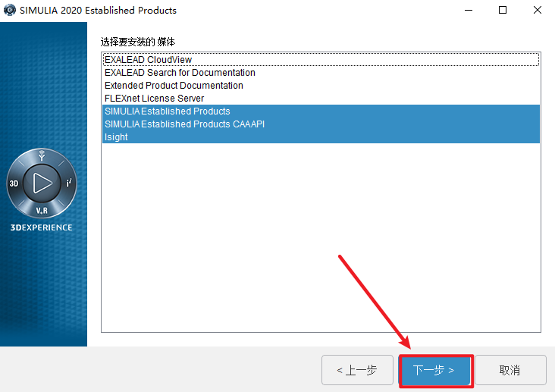
Task: Select SIMULIA Established Products CAAAPI item
Action: pyautogui.click(x=184, y=124)
